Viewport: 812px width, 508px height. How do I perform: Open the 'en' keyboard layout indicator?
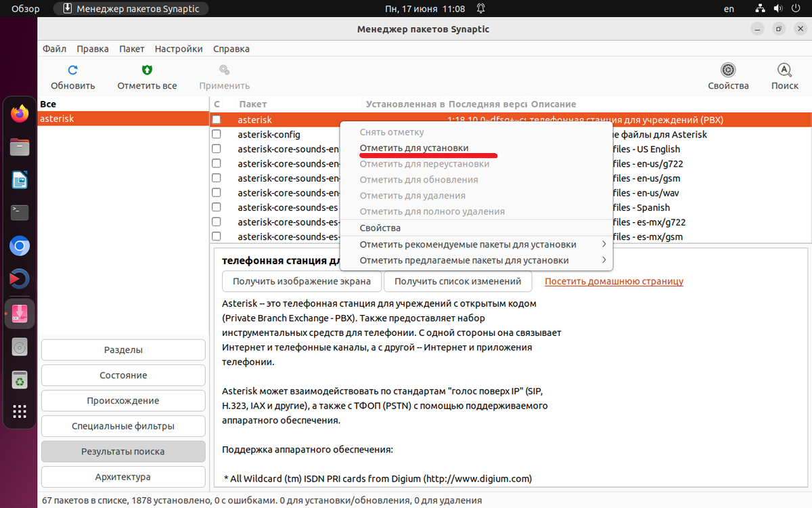click(729, 9)
